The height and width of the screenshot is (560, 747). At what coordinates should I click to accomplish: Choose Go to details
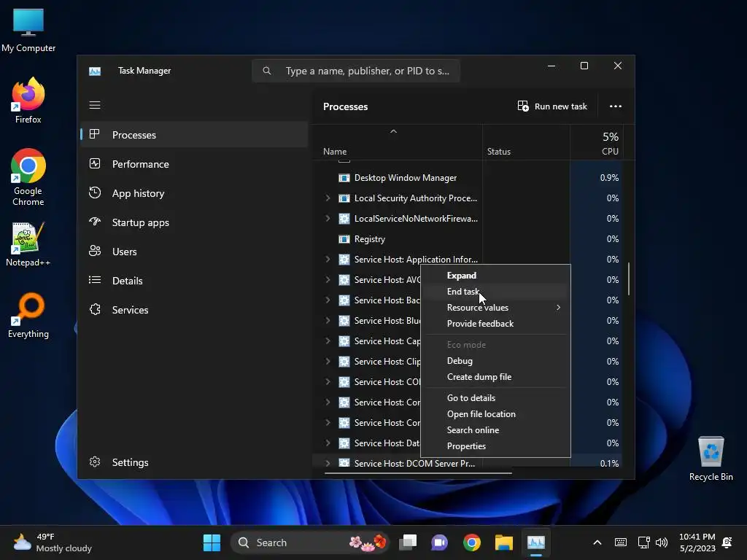pos(495,397)
